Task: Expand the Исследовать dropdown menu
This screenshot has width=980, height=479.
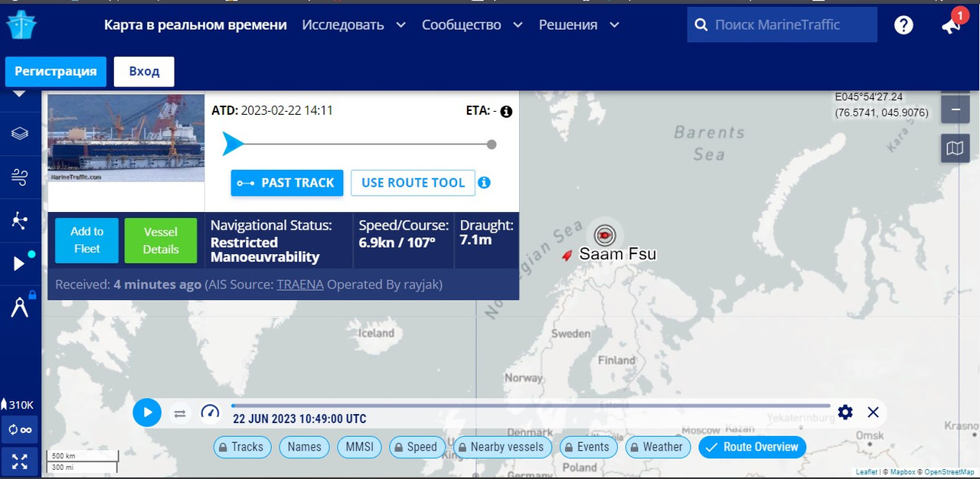Action: tap(354, 24)
